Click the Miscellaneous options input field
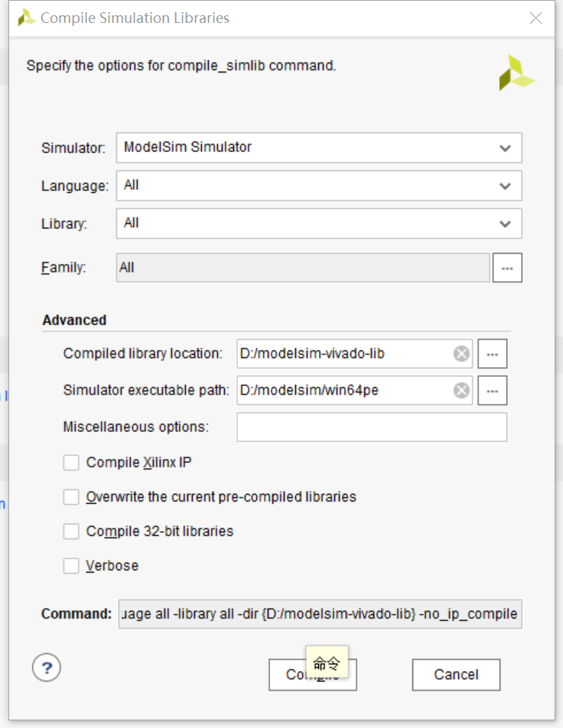563x728 pixels. 372,427
